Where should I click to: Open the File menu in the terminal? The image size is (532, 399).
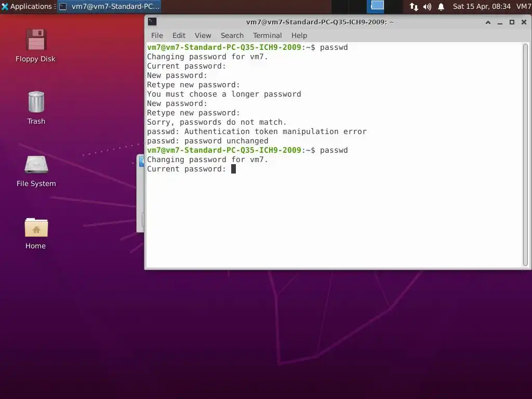point(157,35)
